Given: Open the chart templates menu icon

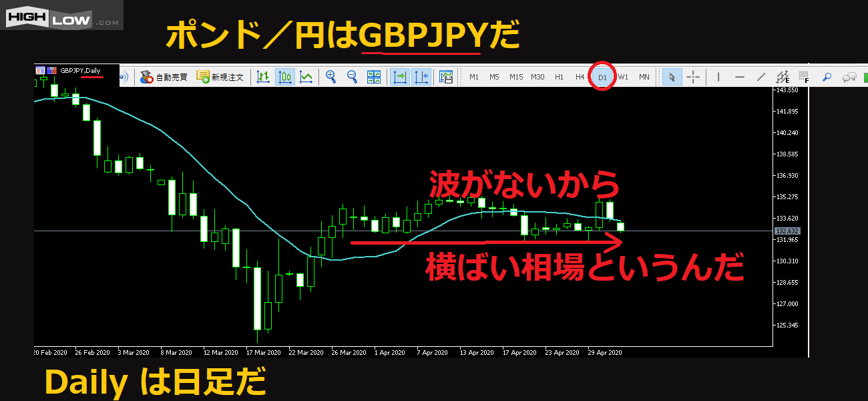Looking at the screenshot, I should [446, 77].
